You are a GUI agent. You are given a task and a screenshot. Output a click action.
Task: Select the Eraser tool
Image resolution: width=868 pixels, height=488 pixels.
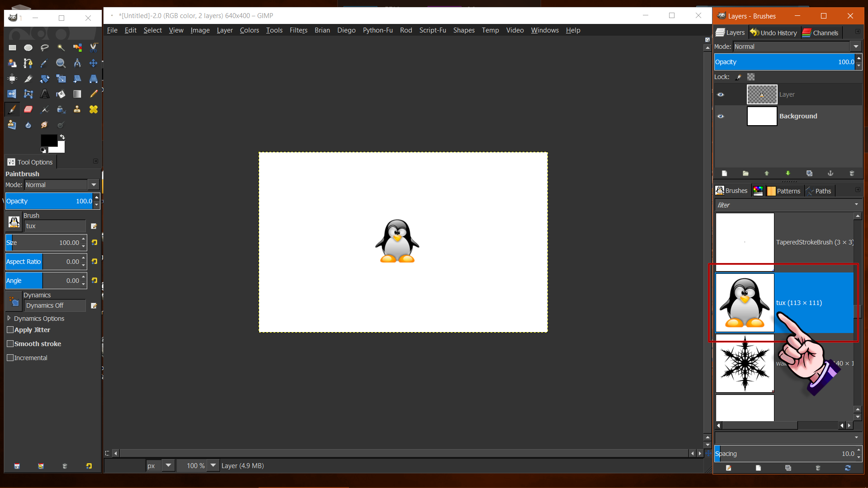click(28, 109)
